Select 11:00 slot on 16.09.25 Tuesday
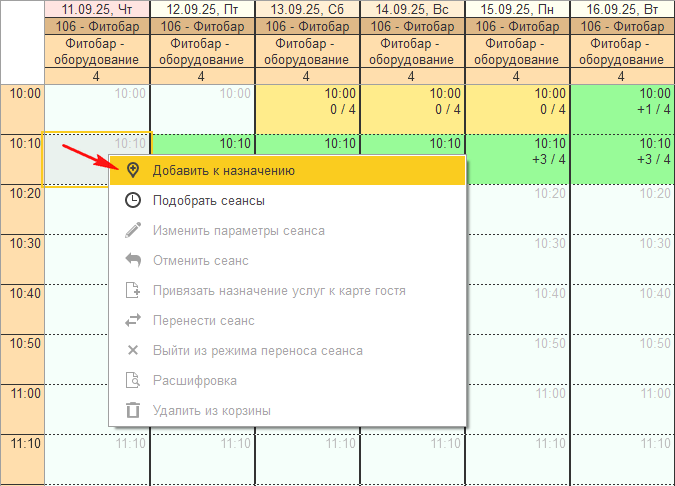Screen dimensions: 675x486 pyautogui.click(x=622, y=409)
